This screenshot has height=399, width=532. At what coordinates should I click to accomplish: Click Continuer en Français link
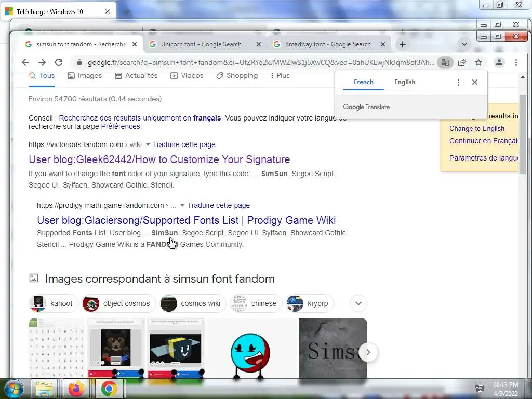pyautogui.click(x=484, y=141)
